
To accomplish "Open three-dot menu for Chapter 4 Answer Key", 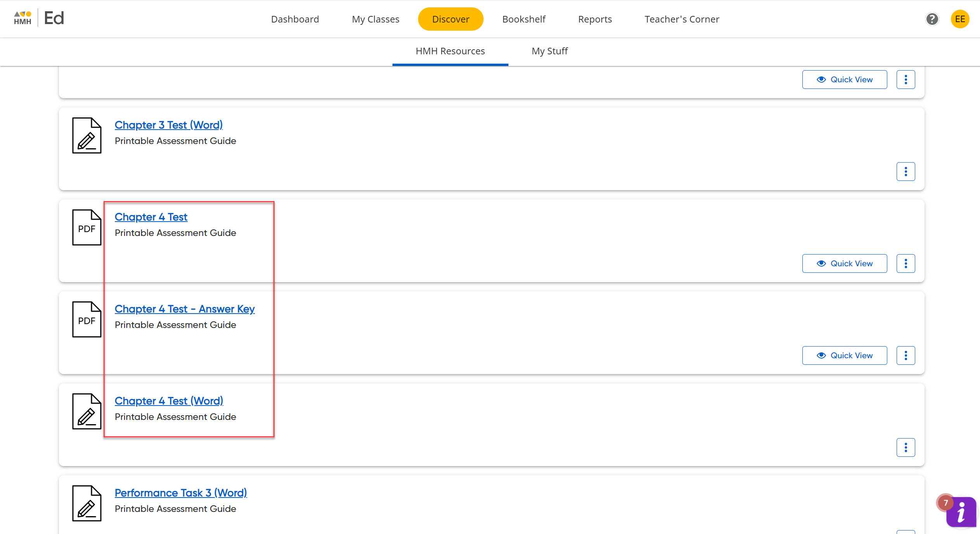I will (x=906, y=355).
